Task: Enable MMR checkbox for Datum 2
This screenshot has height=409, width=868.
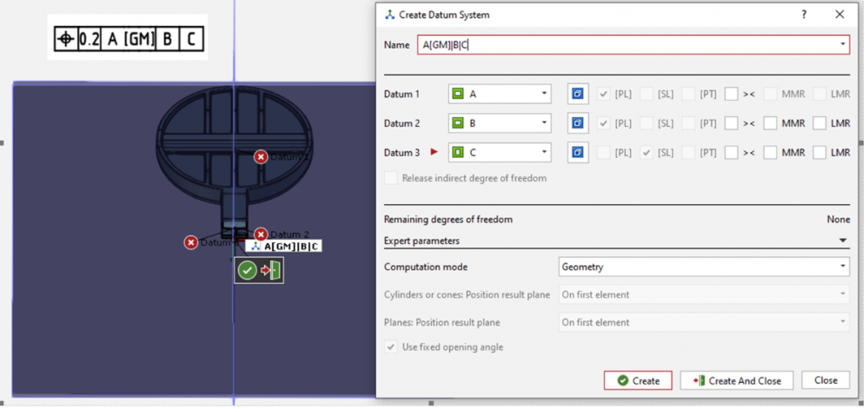Action: pyautogui.click(x=771, y=123)
